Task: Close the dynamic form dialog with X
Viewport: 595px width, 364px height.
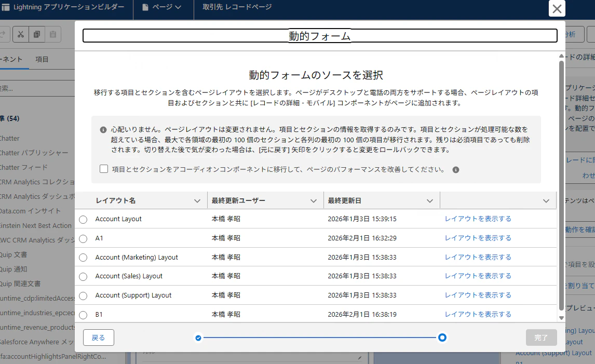Action: point(557,8)
